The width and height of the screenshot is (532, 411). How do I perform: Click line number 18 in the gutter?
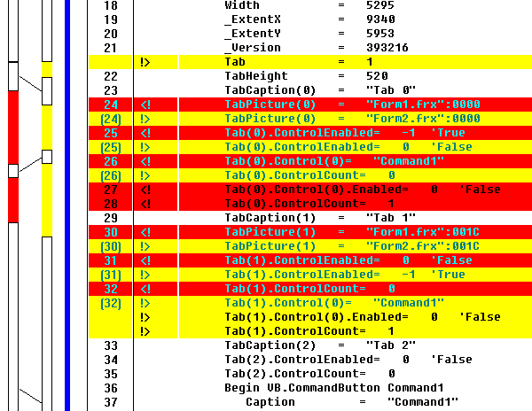(111, 5)
